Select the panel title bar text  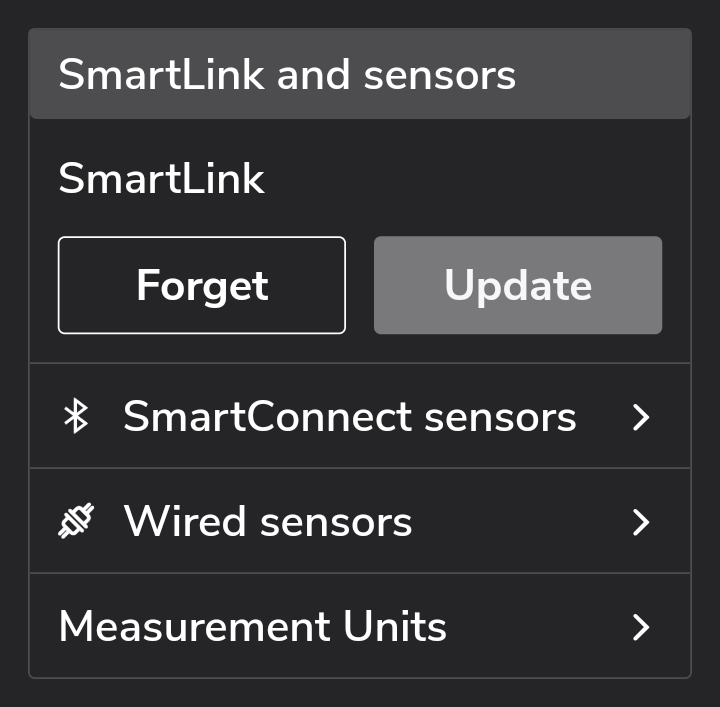(287, 75)
